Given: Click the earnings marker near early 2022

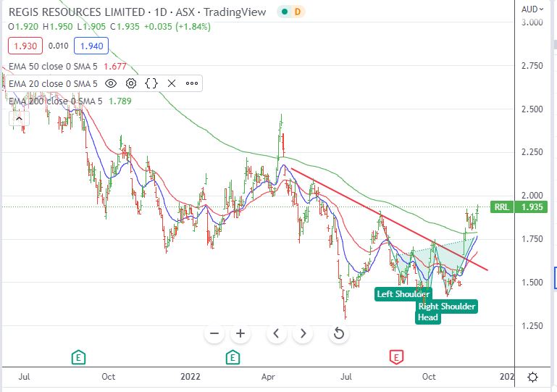Looking at the screenshot, I should point(233,356).
